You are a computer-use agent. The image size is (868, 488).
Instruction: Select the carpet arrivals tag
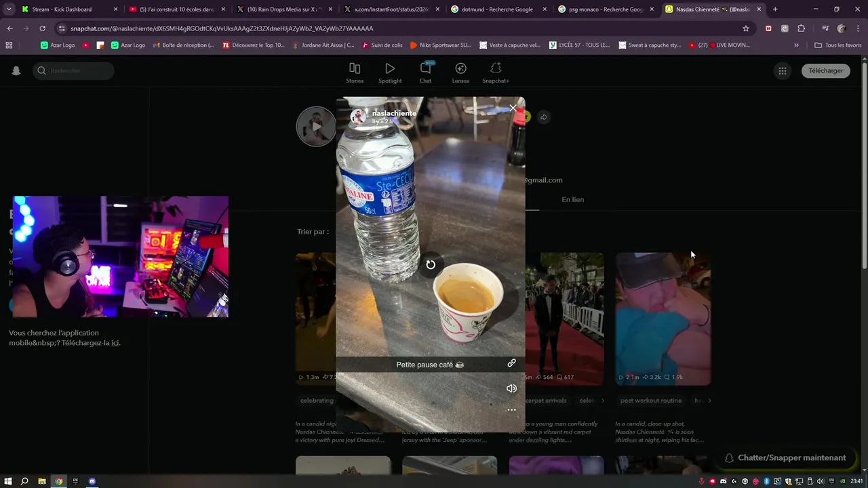[x=546, y=401]
